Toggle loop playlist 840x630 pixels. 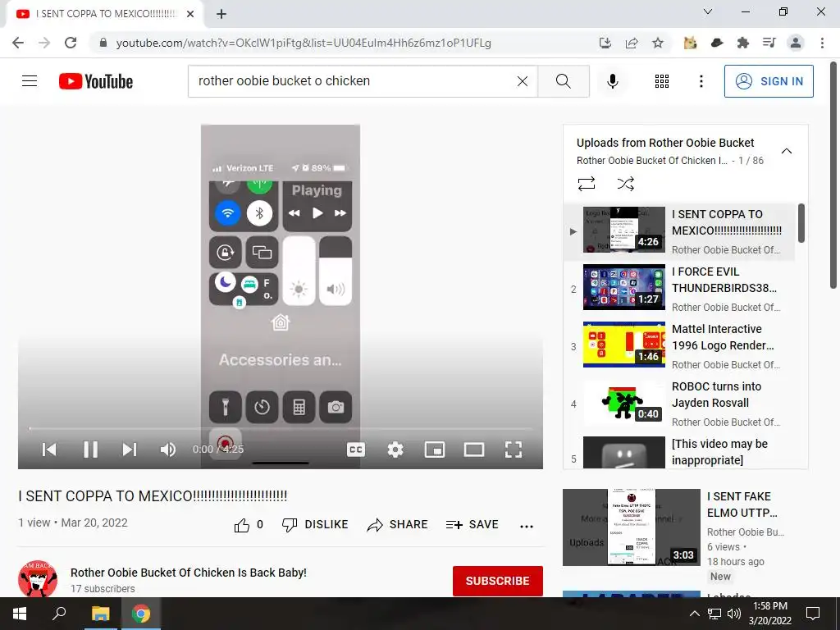587,184
